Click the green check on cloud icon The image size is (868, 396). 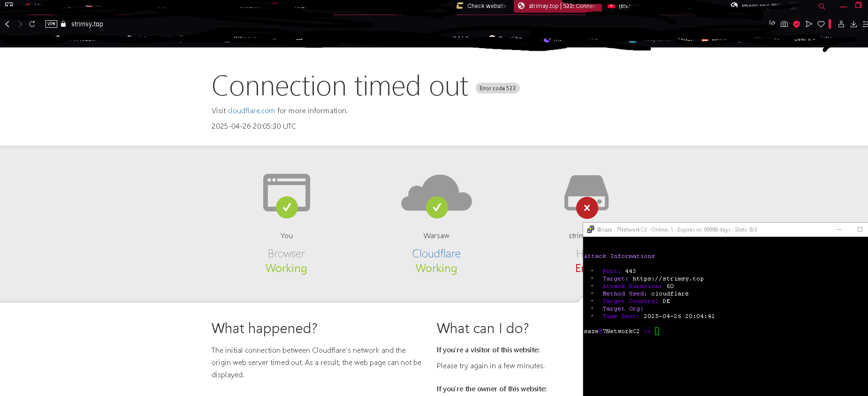point(437,207)
